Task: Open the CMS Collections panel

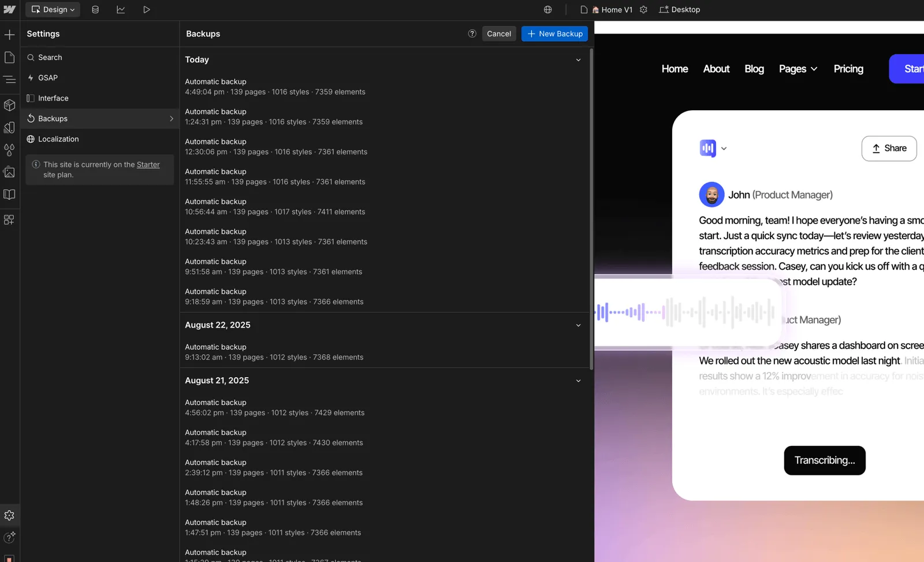Action: click(95, 9)
